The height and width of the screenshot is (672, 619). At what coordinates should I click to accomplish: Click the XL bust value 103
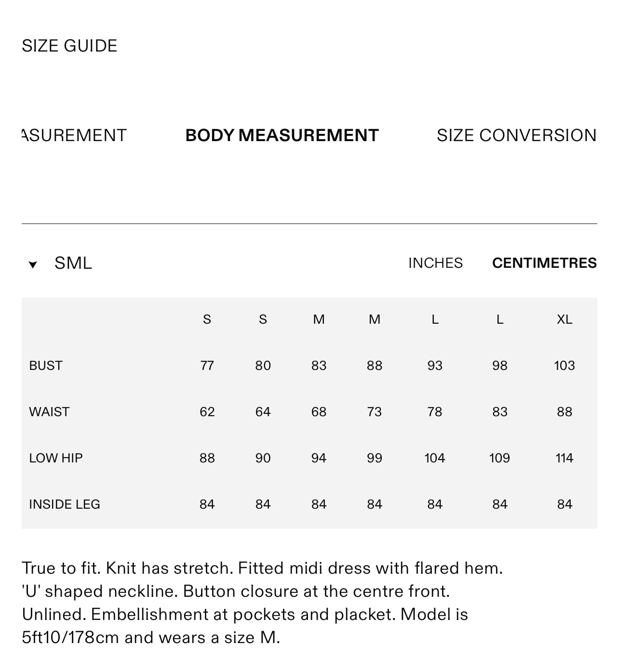coord(564,366)
